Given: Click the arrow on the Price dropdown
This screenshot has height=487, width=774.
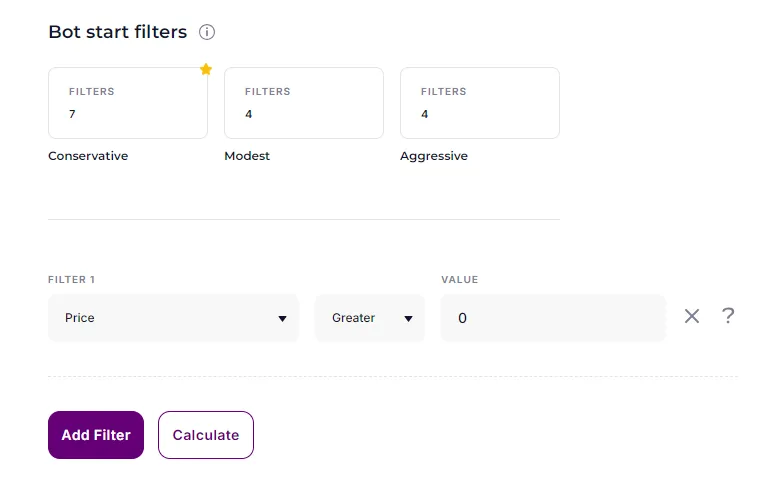Looking at the screenshot, I should 282,319.
